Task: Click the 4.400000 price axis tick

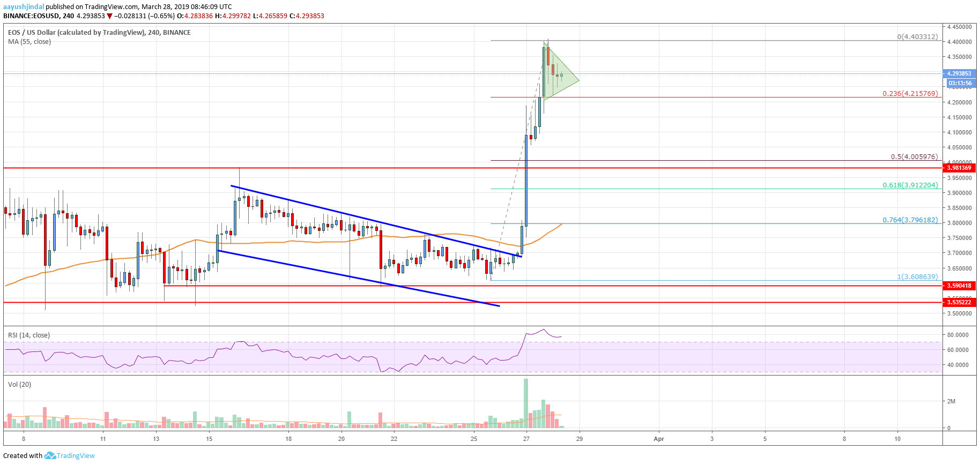Action: 959,42
